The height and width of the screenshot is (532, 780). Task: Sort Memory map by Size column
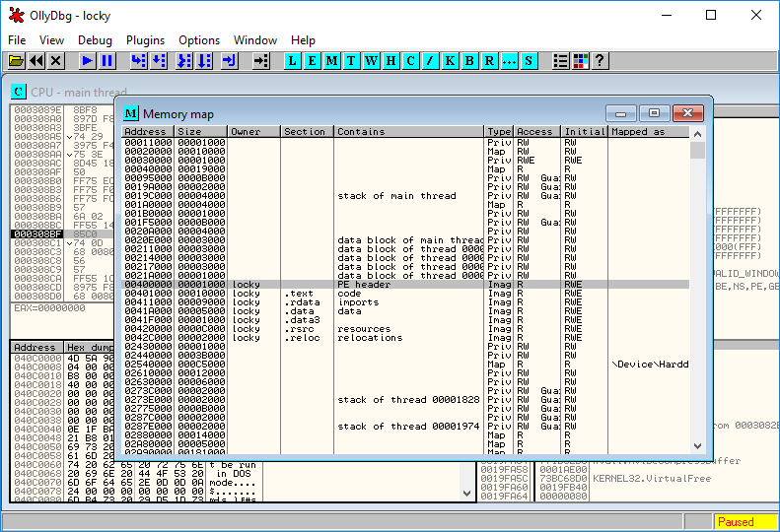pyautogui.click(x=201, y=132)
